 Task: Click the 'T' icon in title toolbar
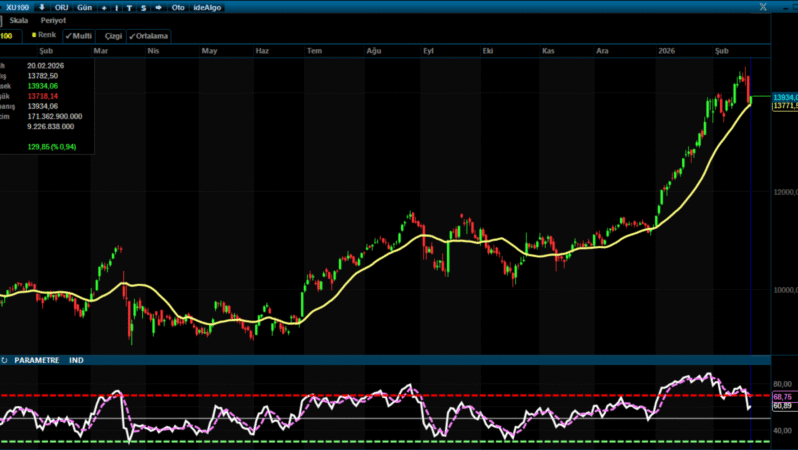pyautogui.click(x=129, y=7)
